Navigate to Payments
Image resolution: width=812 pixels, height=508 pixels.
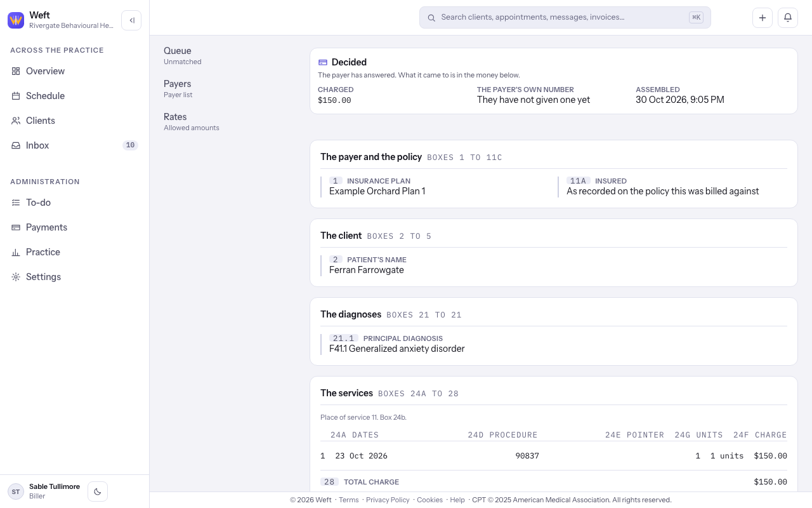75,227
